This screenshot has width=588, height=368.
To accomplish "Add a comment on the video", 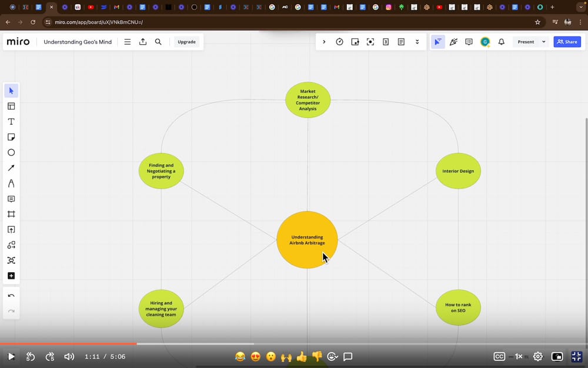I will [348, 357].
